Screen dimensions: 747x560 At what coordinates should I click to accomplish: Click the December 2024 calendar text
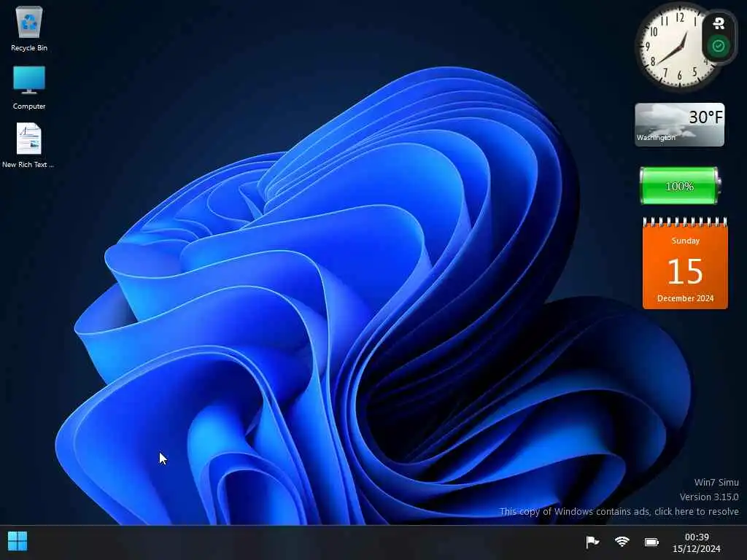coord(685,298)
